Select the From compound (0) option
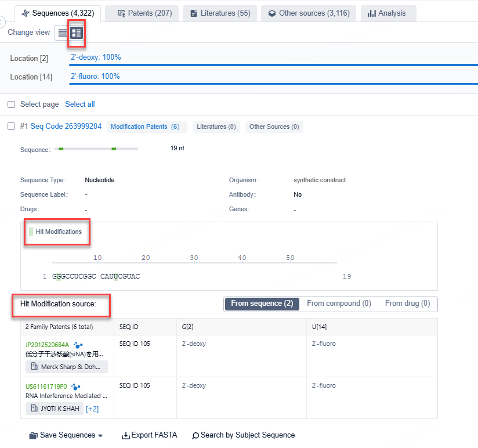478x448 pixels. click(339, 304)
